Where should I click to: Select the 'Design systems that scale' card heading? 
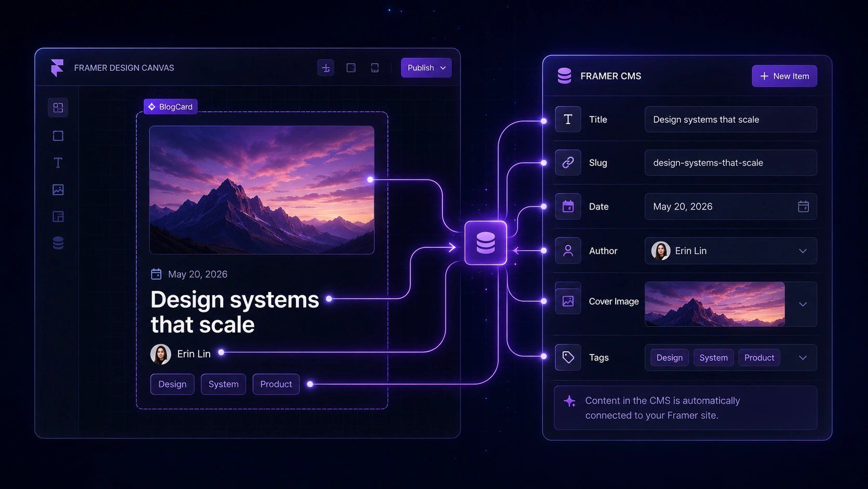235,312
